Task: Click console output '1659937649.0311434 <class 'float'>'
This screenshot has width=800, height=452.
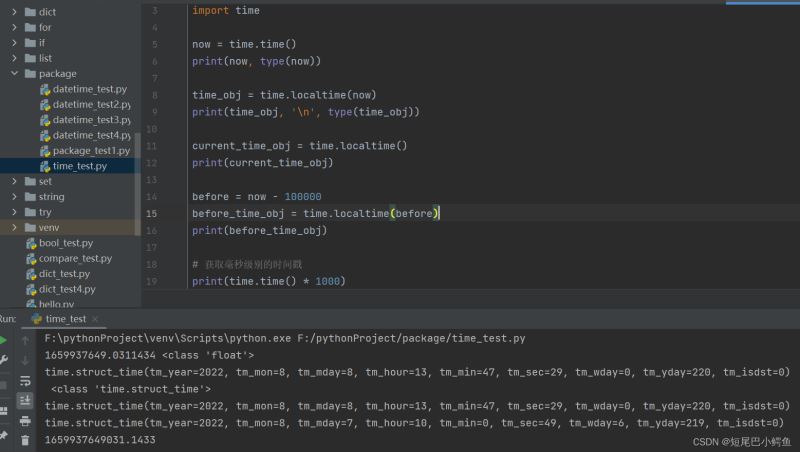Action: pyautogui.click(x=149, y=355)
